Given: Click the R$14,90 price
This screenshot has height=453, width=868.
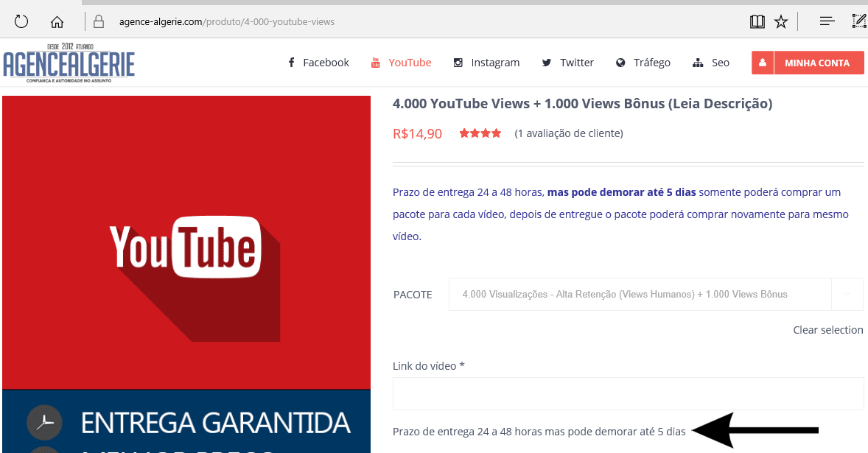Looking at the screenshot, I should coord(417,134).
